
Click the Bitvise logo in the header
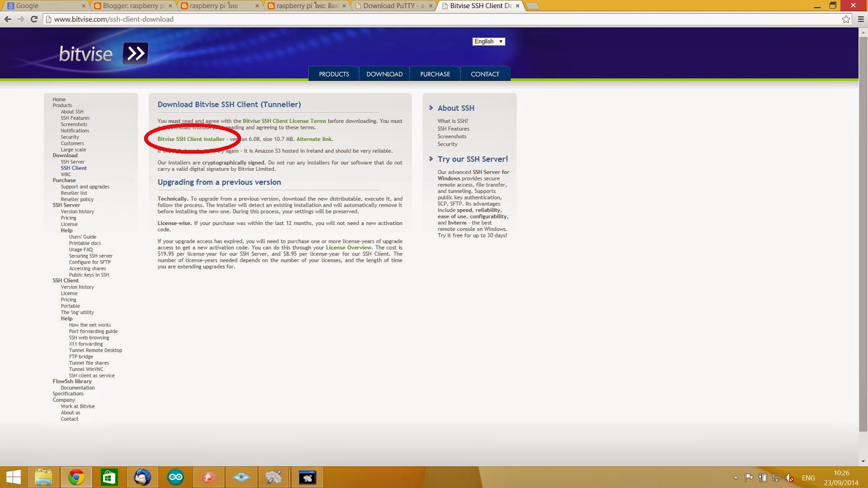[103, 54]
